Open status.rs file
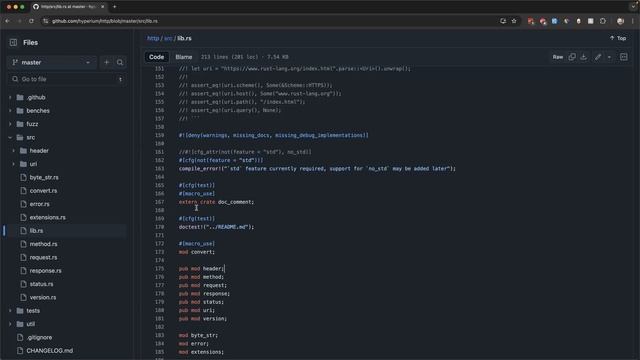The width and height of the screenshot is (640, 360). coord(41,284)
